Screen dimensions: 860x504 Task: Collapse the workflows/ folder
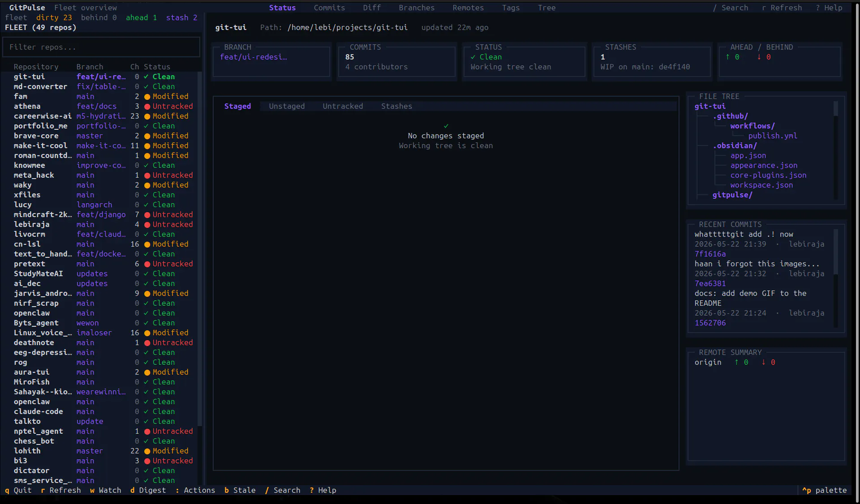coord(752,126)
